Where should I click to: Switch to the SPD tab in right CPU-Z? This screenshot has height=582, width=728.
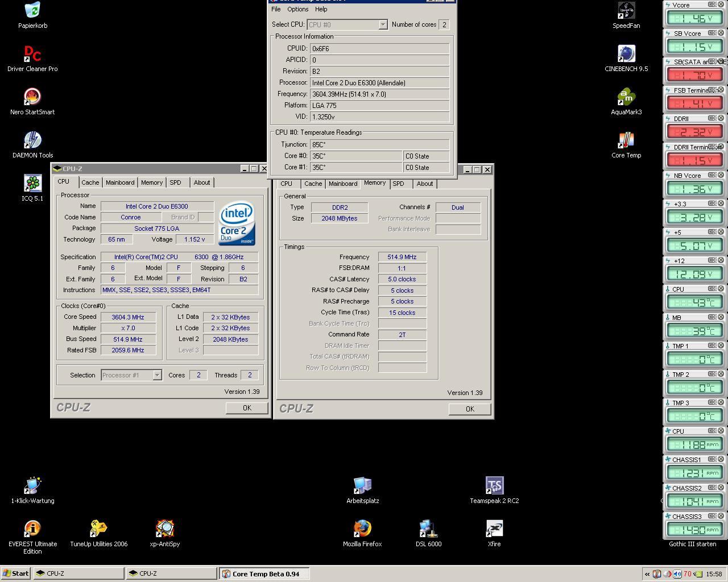398,184
